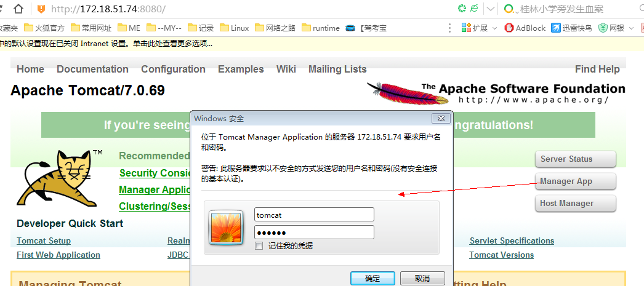Expand the address bar dropdown arrow
Screen dimensions: 644x286
click(491, 9)
